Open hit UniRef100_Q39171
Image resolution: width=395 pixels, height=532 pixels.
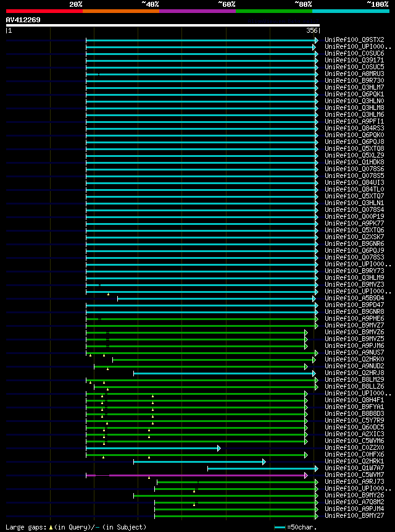(x=354, y=61)
